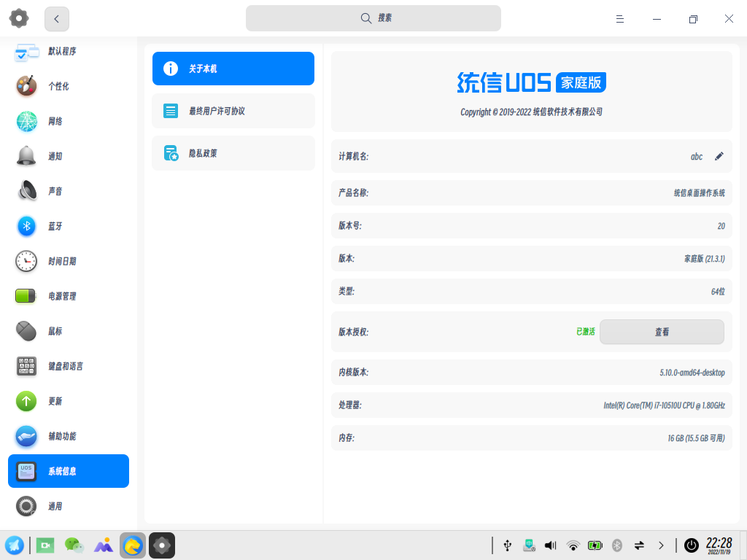
Task: Click the volume tray icon
Action: 551,545
